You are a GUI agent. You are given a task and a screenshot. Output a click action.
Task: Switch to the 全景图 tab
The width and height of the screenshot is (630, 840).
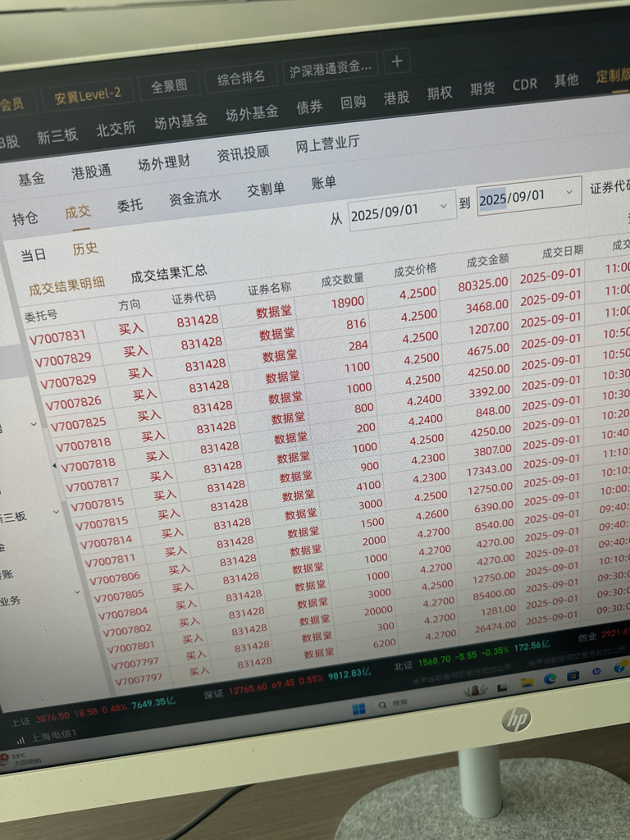click(169, 85)
